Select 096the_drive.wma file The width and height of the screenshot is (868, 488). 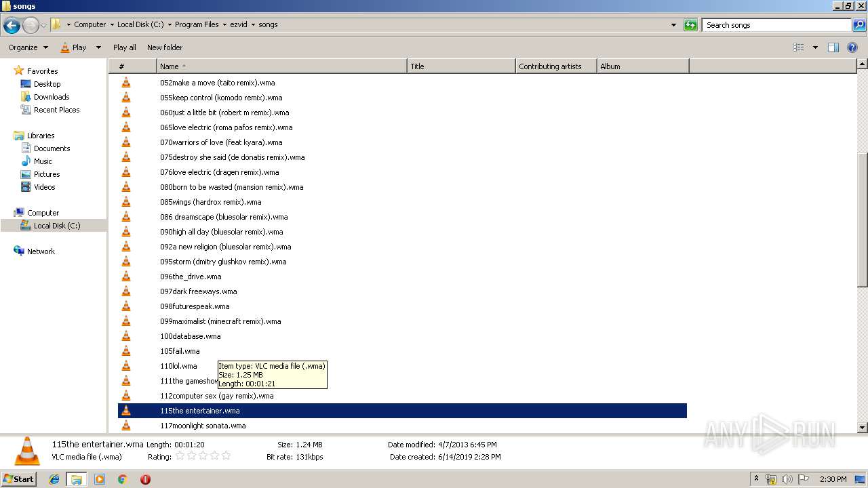191,277
